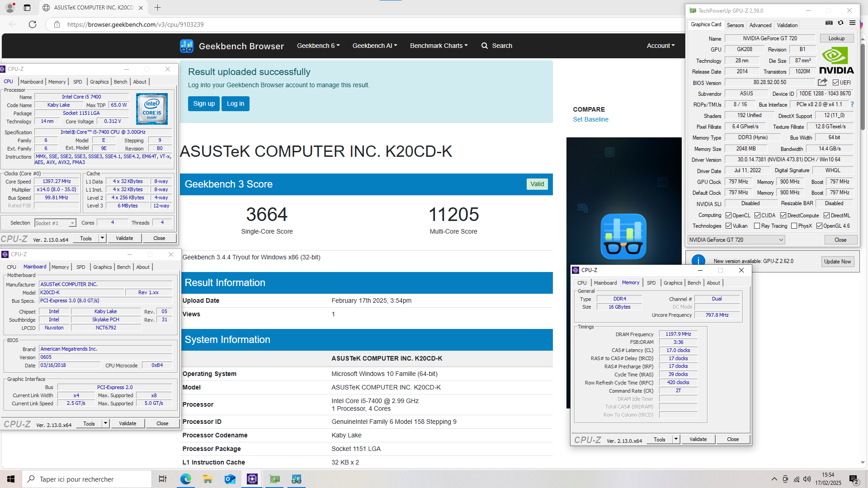Screen dimensions: 868x488
Task: Click the NVIDIA logo in GPU-Z
Action: click(x=836, y=61)
